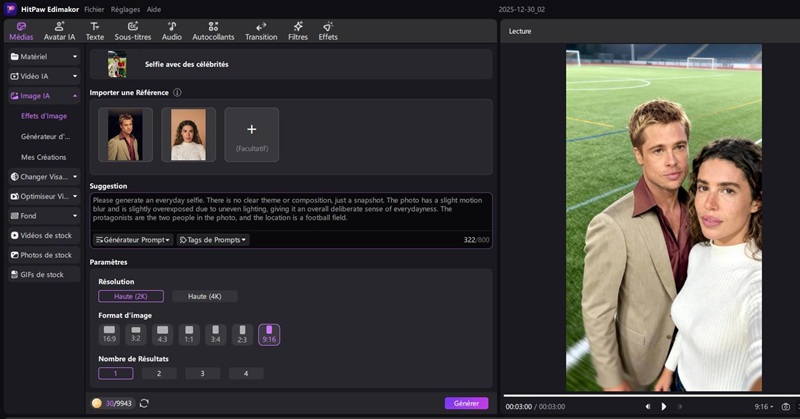Image resolution: width=800 pixels, height=419 pixels.
Task: Open the Filtres panel
Action: [298, 30]
